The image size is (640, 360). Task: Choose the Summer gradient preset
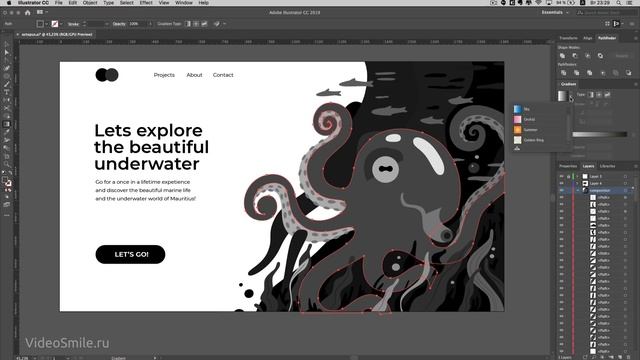tap(540, 130)
